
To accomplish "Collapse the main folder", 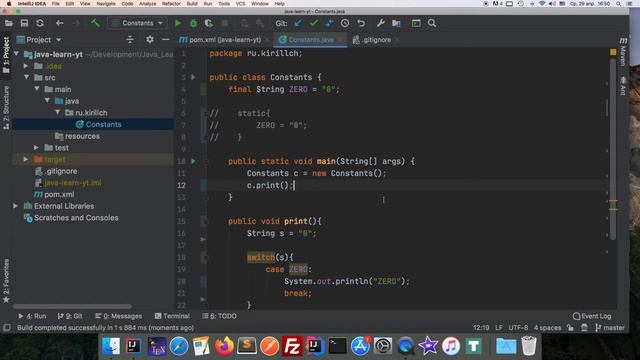I will click(x=37, y=89).
